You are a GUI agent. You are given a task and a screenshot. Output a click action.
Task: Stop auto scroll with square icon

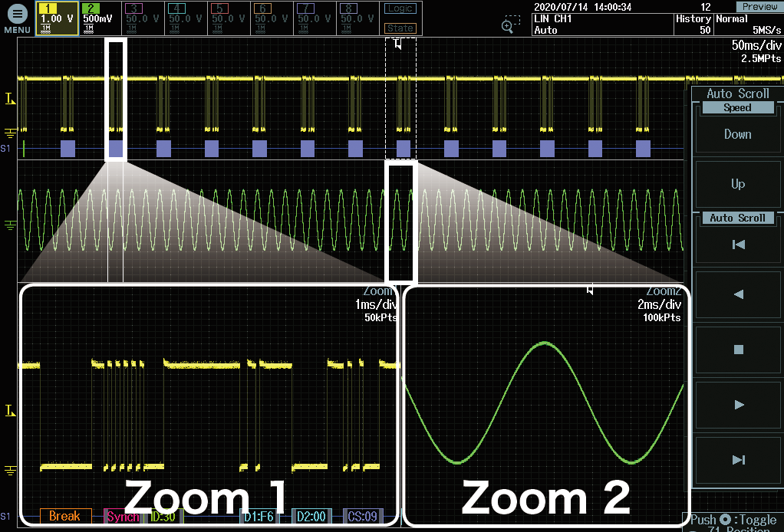coord(738,349)
